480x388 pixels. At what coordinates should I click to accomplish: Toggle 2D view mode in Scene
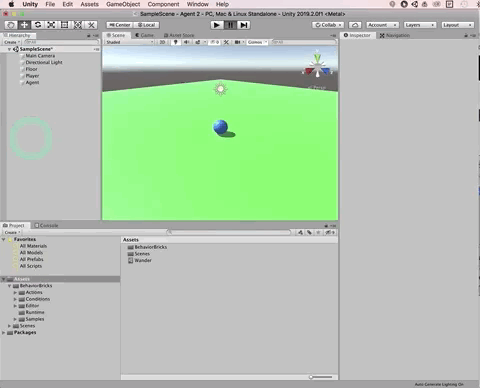(162, 42)
